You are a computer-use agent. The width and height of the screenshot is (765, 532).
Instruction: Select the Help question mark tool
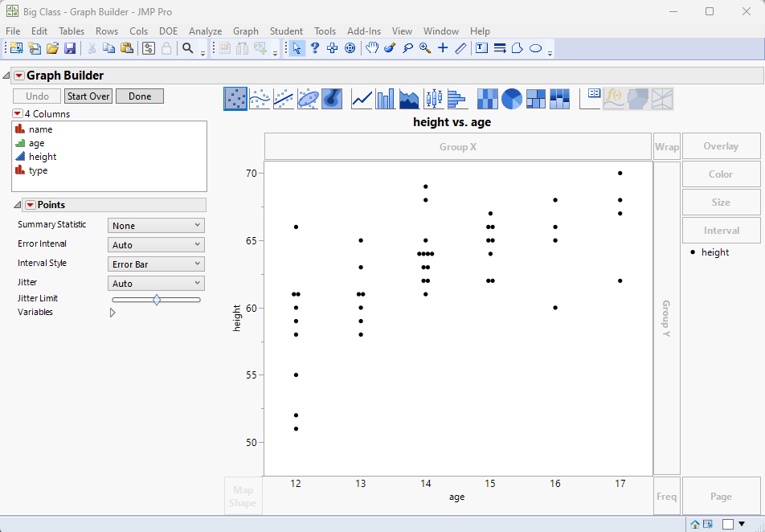[x=315, y=48]
